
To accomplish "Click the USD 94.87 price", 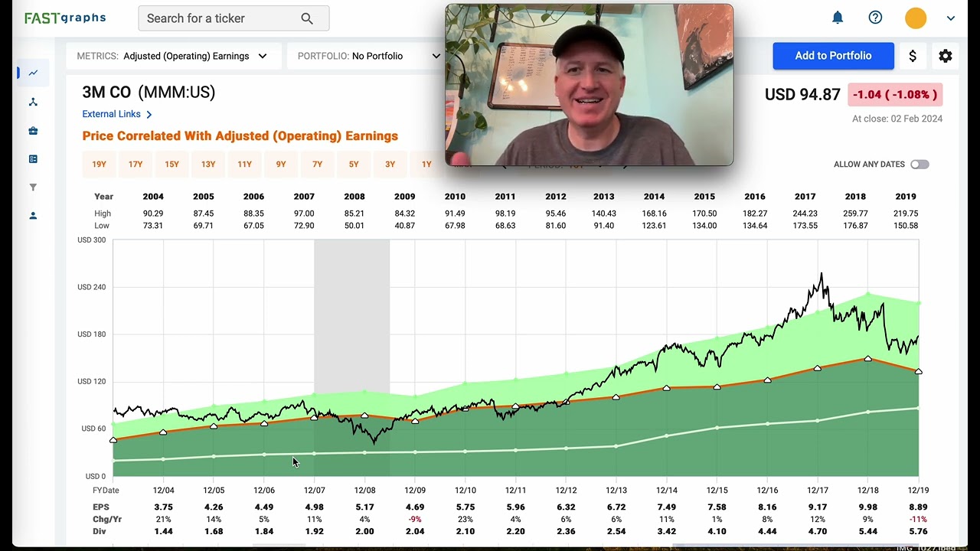I will tap(802, 95).
